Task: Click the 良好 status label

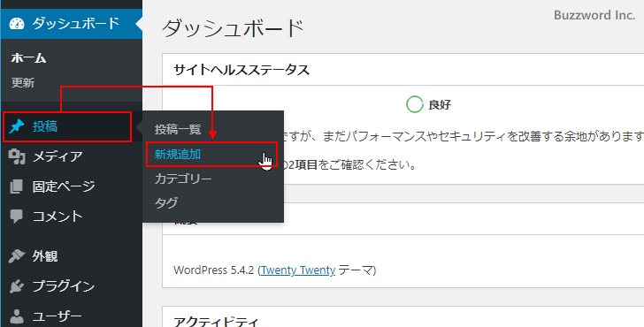Action: 440,104
